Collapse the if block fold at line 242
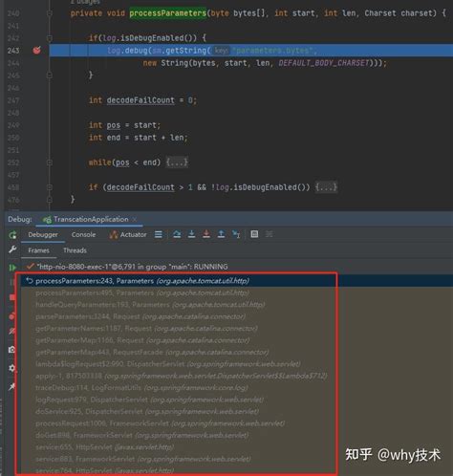This screenshot has height=476, width=453. tap(50, 38)
